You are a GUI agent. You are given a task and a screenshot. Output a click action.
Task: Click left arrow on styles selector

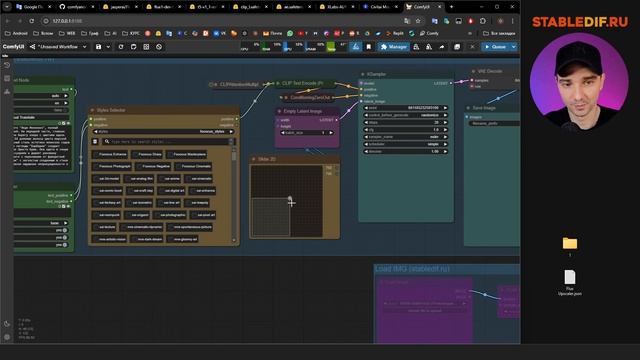96,131
